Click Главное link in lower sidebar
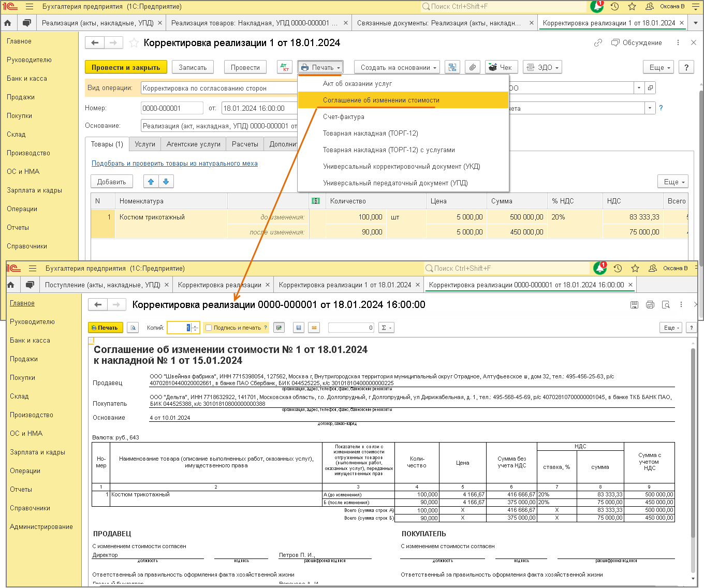The height and width of the screenshot is (588, 704). [x=22, y=303]
